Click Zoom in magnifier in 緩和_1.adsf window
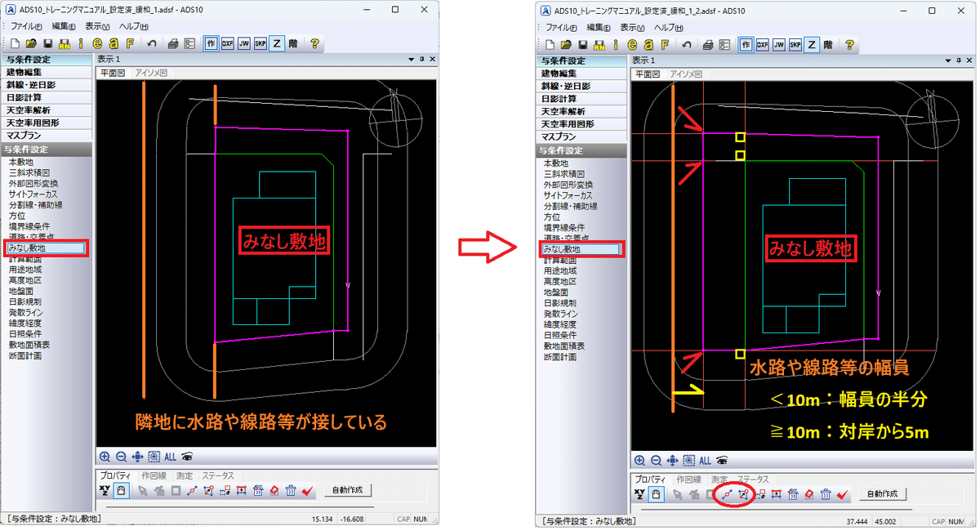The width and height of the screenshot is (980, 531). 105,457
